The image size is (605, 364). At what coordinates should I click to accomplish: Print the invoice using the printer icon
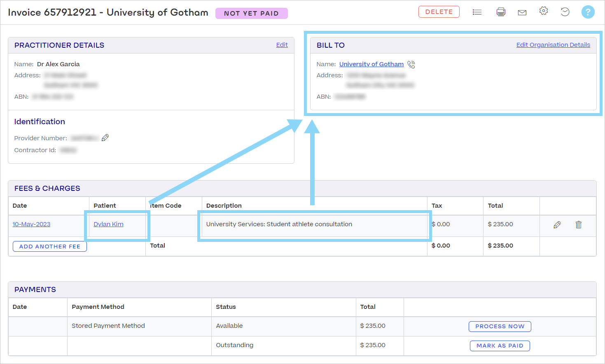(500, 12)
